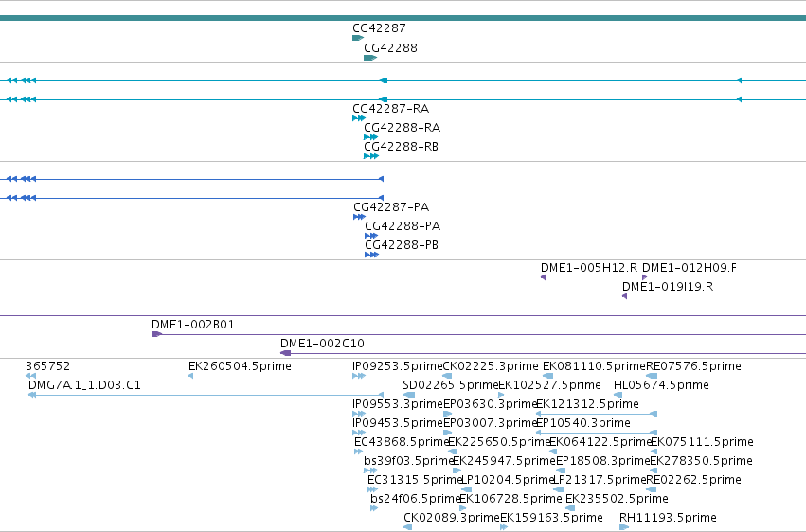The width and height of the screenshot is (806, 532).
Task: Click the CG42288-RB transcript arrows
Action: pos(371,156)
